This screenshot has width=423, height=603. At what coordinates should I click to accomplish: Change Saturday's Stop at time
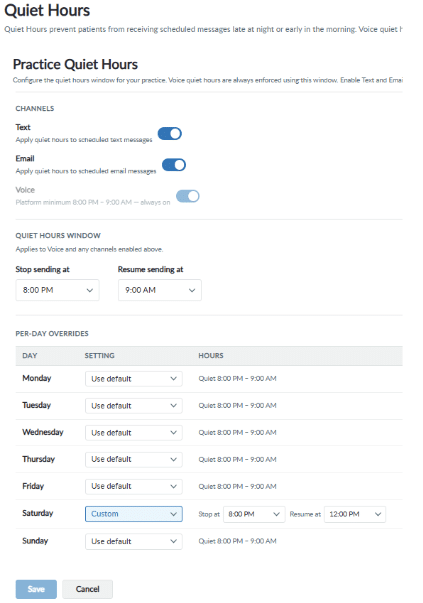[254, 514]
